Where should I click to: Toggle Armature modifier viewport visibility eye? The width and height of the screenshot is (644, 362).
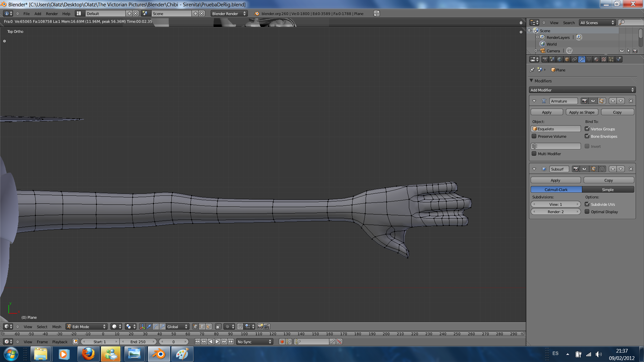[x=593, y=101]
